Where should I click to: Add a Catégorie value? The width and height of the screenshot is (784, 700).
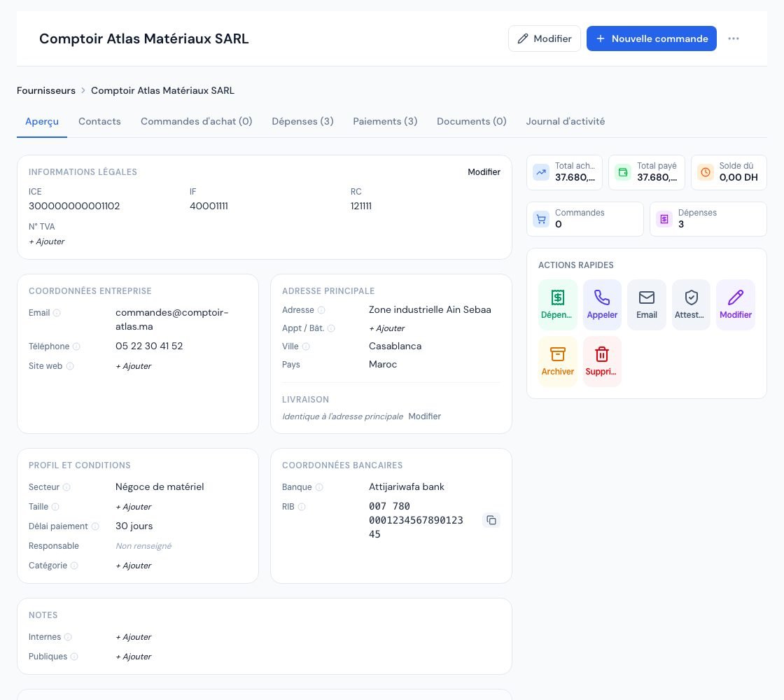coord(134,566)
